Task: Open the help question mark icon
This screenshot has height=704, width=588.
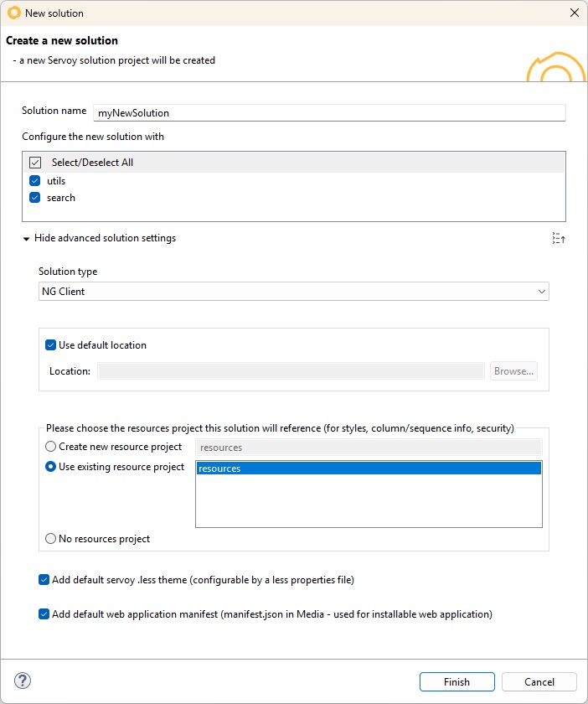Action: coord(23,681)
